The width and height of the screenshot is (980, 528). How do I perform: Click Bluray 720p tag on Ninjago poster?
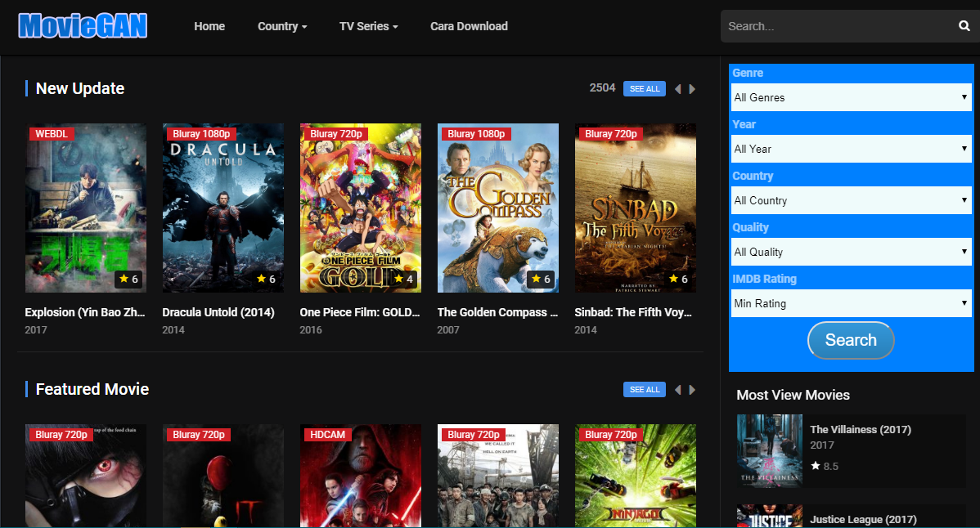(x=611, y=434)
